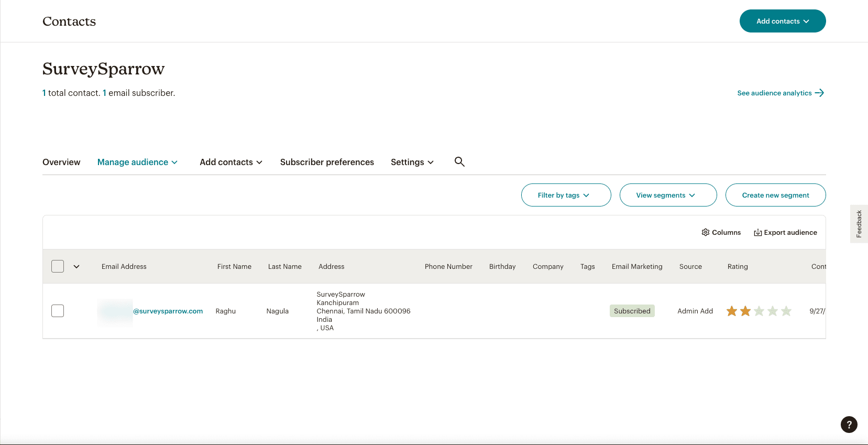
Task: Open the Subscriber preferences tab
Action: (327, 162)
